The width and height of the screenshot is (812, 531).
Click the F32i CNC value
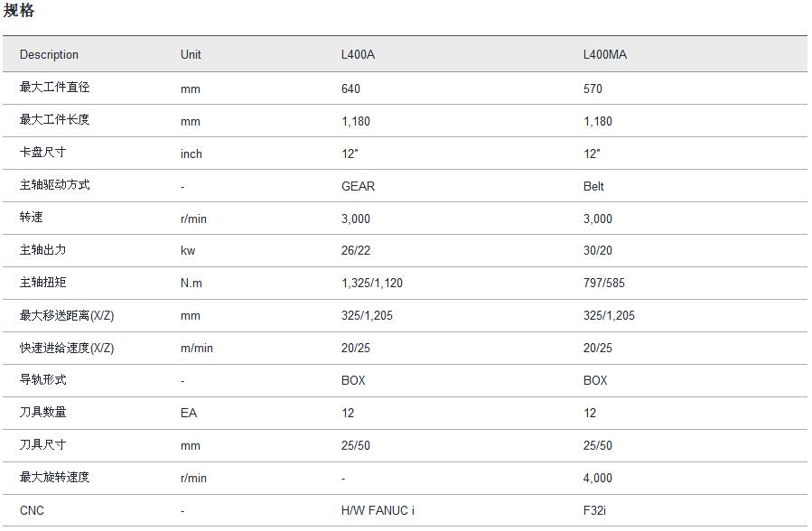click(x=594, y=510)
